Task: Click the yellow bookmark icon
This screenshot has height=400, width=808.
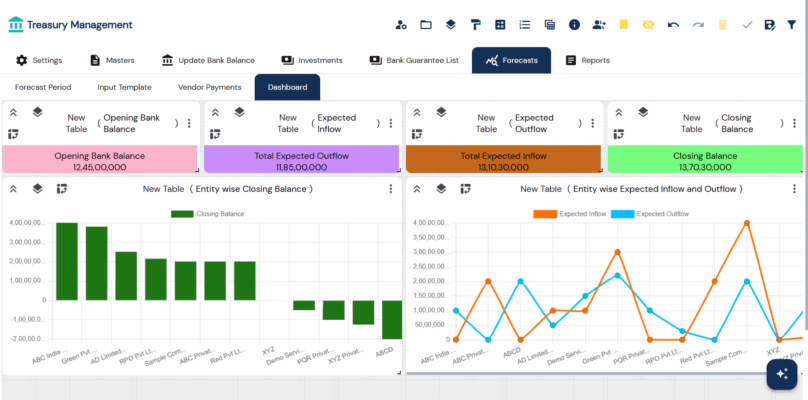Action: click(623, 24)
